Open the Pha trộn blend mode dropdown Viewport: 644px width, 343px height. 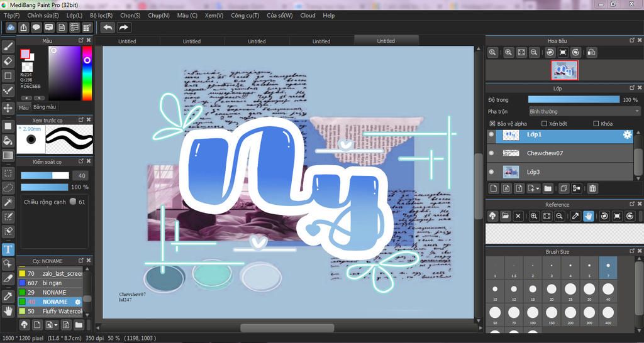point(584,111)
